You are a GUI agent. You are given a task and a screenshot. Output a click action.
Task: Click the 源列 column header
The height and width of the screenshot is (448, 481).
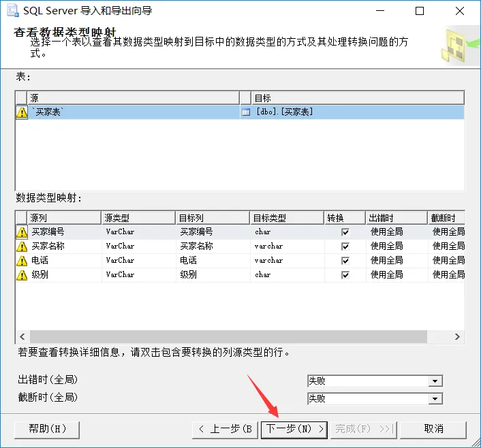click(x=64, y=218)
